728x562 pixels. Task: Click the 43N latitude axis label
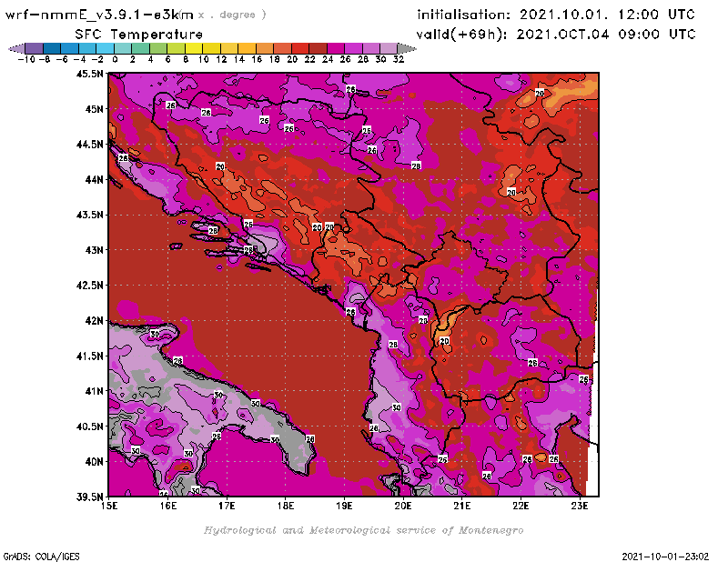(x=95, y=250)
